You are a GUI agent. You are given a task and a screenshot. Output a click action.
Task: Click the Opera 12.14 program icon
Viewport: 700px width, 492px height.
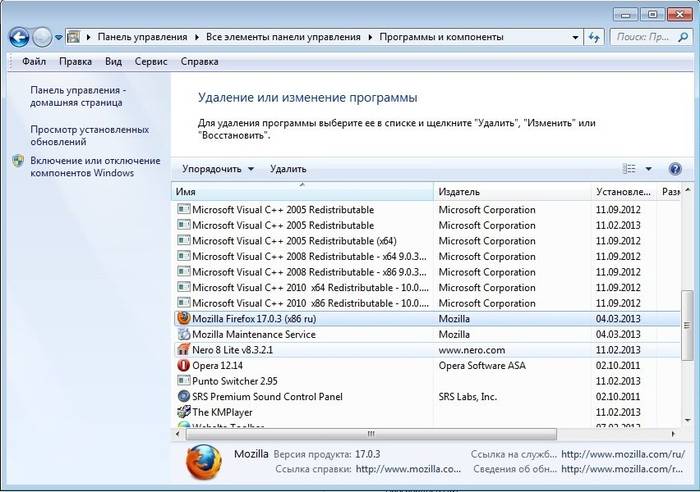183,366
